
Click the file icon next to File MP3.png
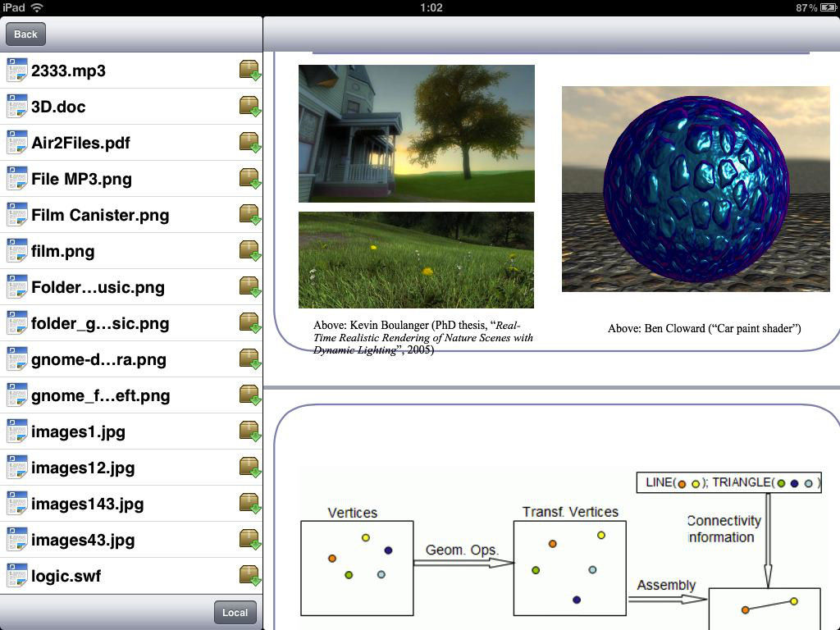click(16, 178)
